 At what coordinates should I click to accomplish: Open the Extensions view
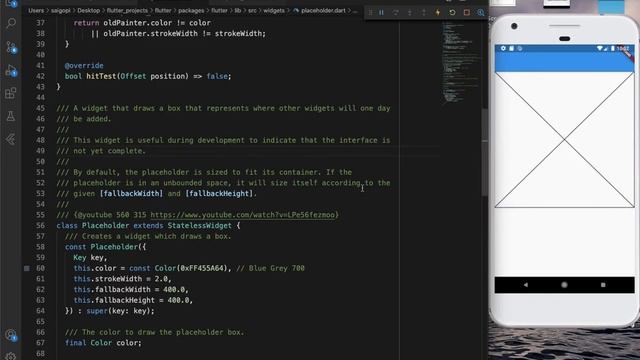[11, 93]
